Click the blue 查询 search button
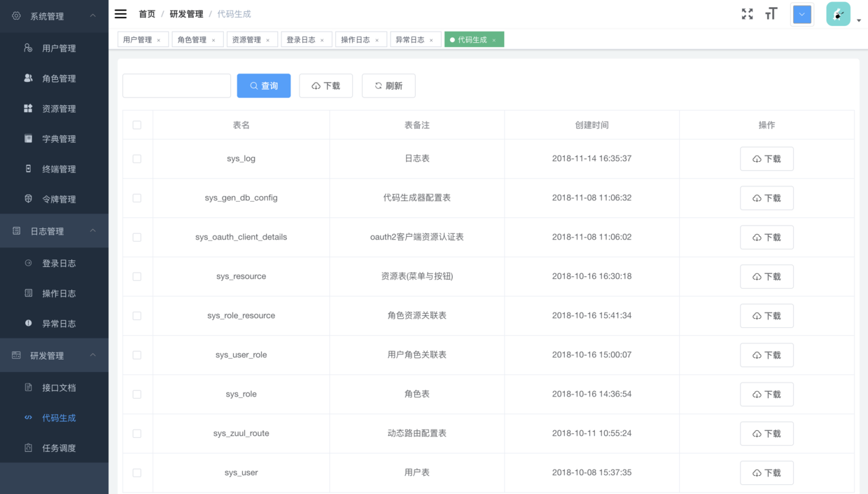 click(264, 85)
